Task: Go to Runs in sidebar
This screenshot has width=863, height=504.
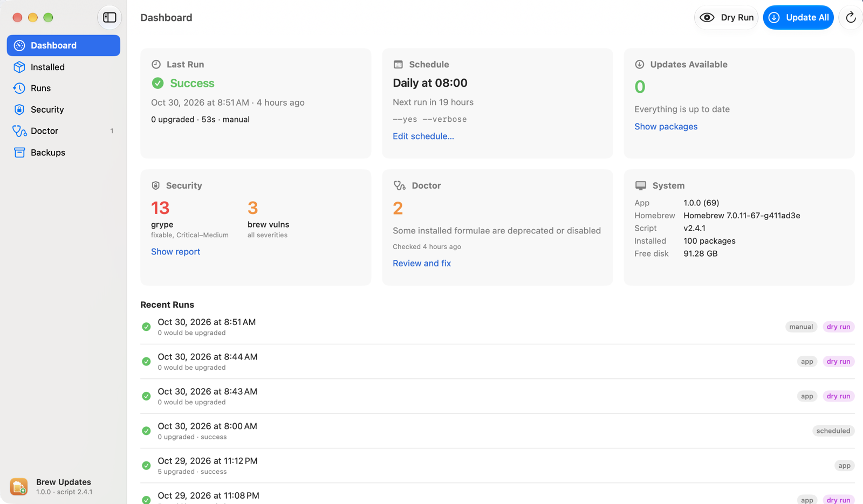Action: [x=64, y=88]
